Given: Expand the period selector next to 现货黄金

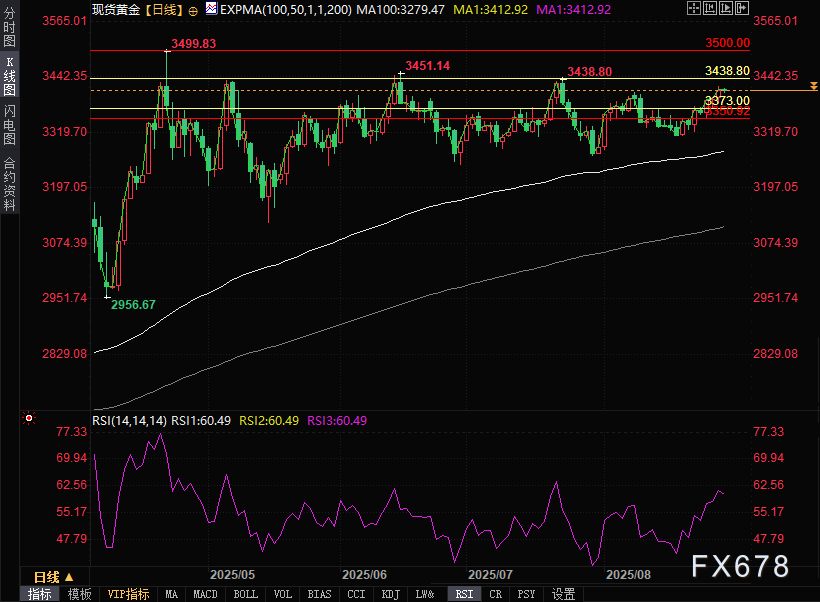Looking at the screenshot, I should [163, 7].
